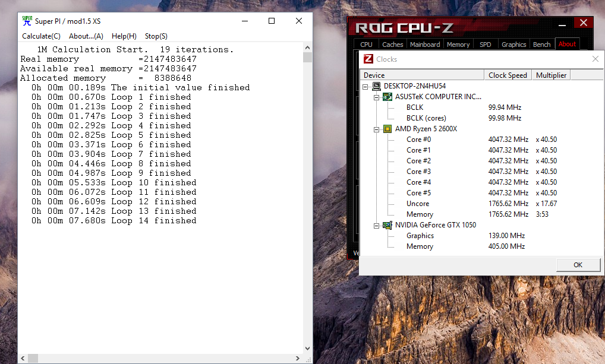Select the Graphics tab in ROG CPU-Z
The width and height of the screenshot is (605, 364).
click(513, 45)
